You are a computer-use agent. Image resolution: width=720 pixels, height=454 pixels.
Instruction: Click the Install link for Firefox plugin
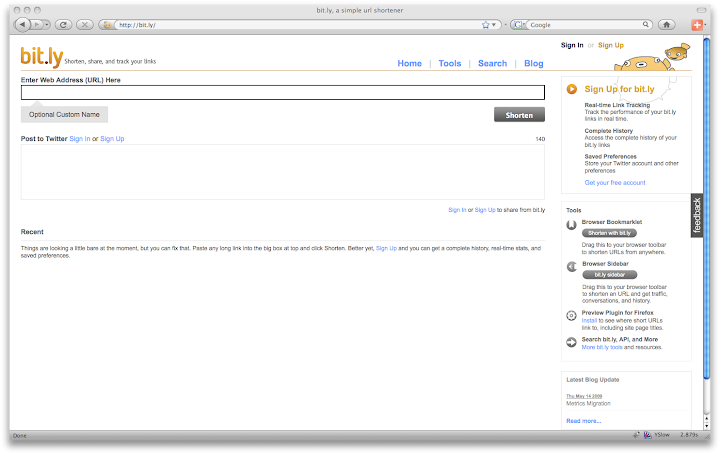pos(589,320)
